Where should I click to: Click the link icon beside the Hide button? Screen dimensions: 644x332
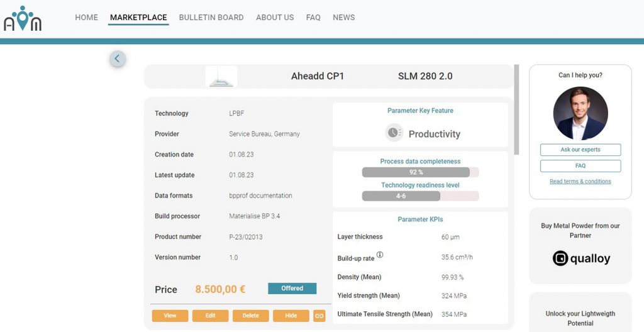(x=319, y=316)
